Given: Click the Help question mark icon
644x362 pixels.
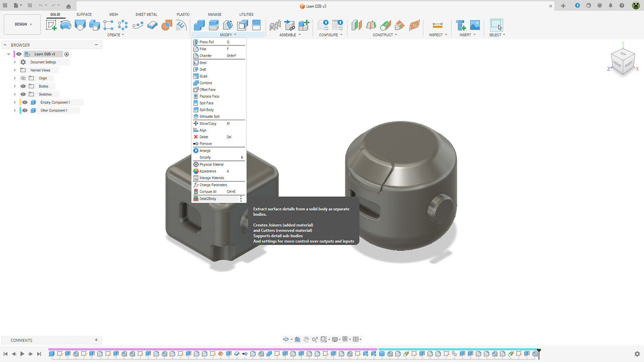Looking at the screenshot, I should pos(622,6).
